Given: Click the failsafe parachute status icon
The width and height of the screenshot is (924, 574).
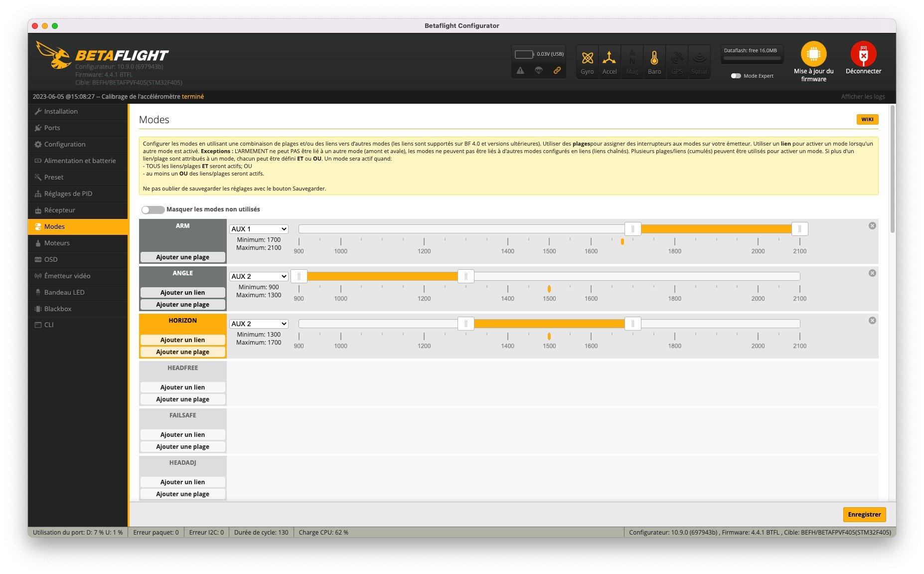Looking at the screenshot, I should click(539, 70).
